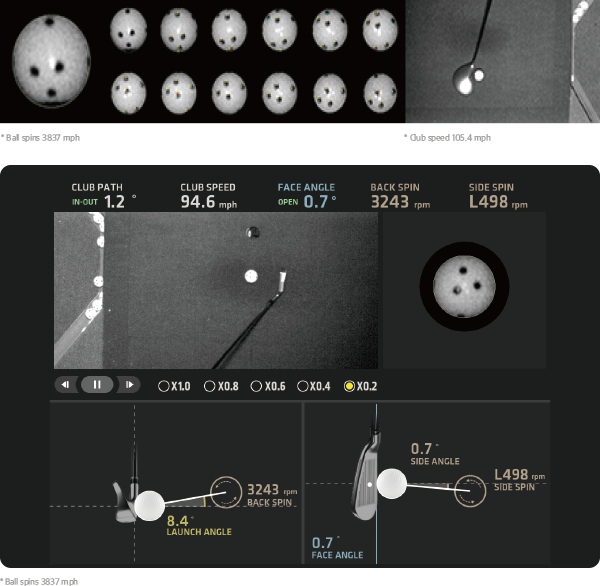
Task: Click the large ball image in top strip
Action: [51, 61]
